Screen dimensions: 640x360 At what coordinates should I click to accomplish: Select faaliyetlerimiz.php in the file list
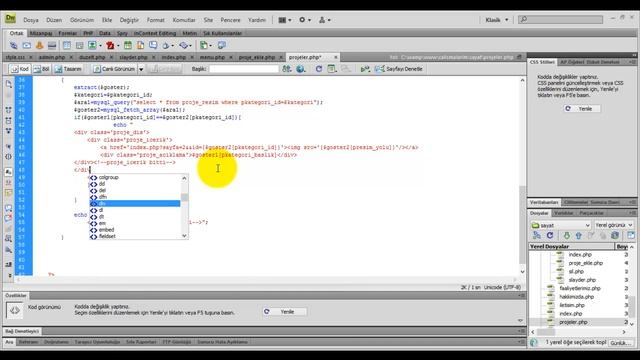(x=580, y=288)
